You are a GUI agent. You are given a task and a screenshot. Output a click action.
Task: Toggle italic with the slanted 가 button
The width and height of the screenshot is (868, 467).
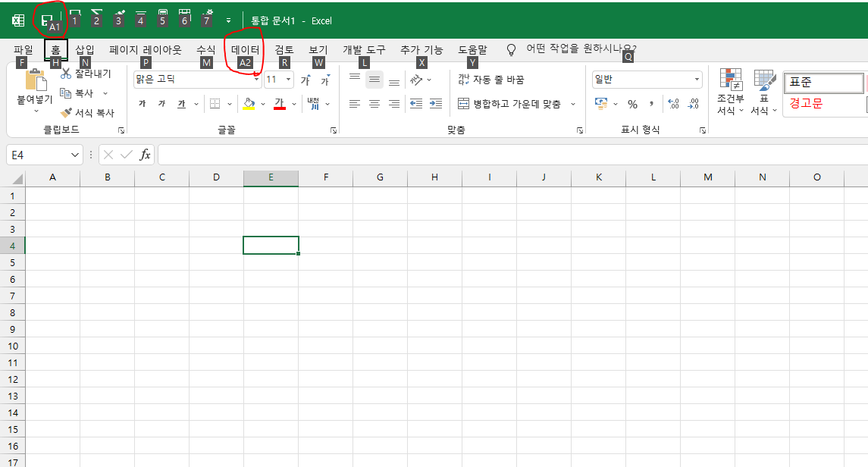tap(161, 103)
